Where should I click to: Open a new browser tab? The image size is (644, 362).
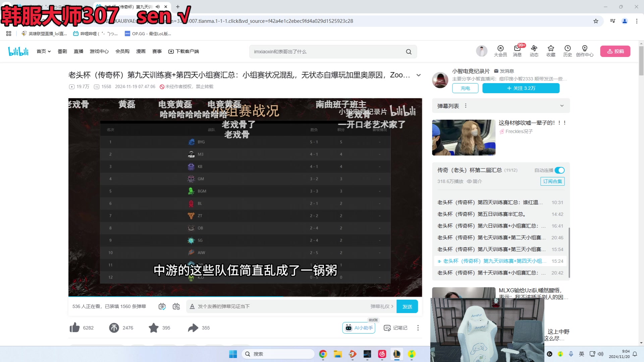coord(178,7)
